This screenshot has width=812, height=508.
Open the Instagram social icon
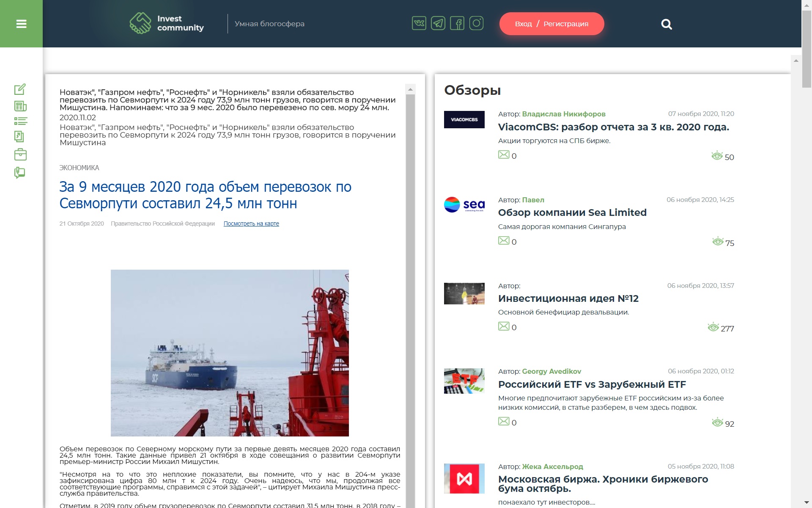pyautogui.click(x=476, y=23)
